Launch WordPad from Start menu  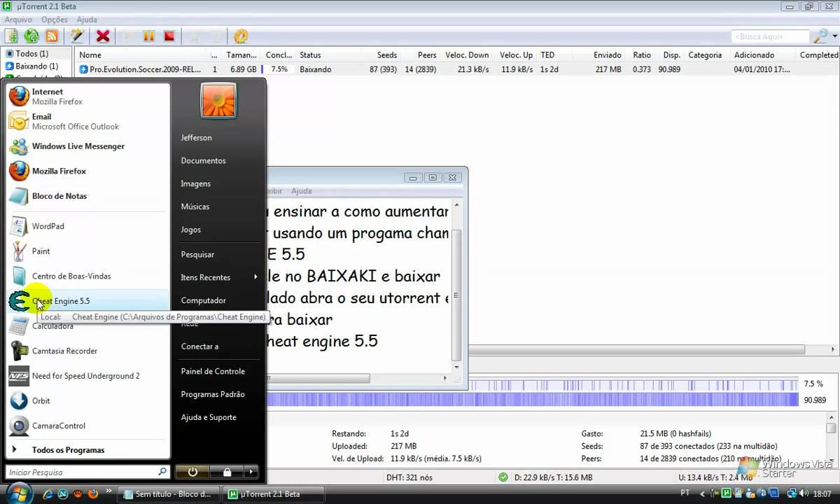87,226
